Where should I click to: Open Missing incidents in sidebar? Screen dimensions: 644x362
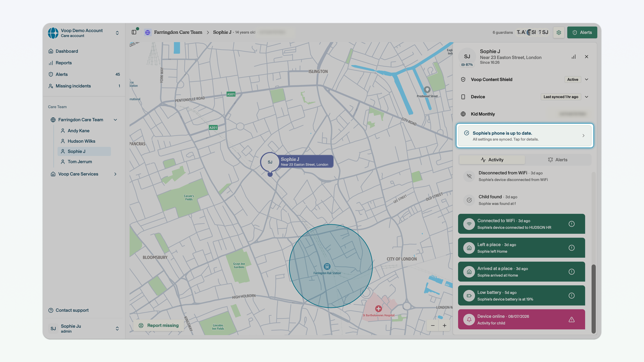tap(84, 86)
